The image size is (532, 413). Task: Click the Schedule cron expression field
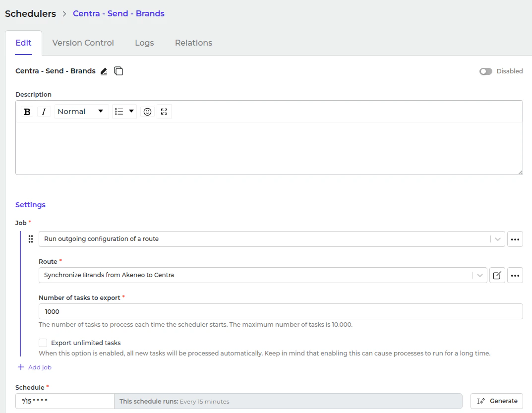click(65, 401)
